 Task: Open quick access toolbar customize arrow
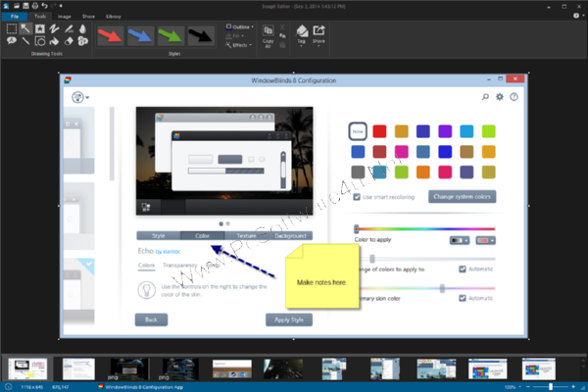[x=61, y=6]
